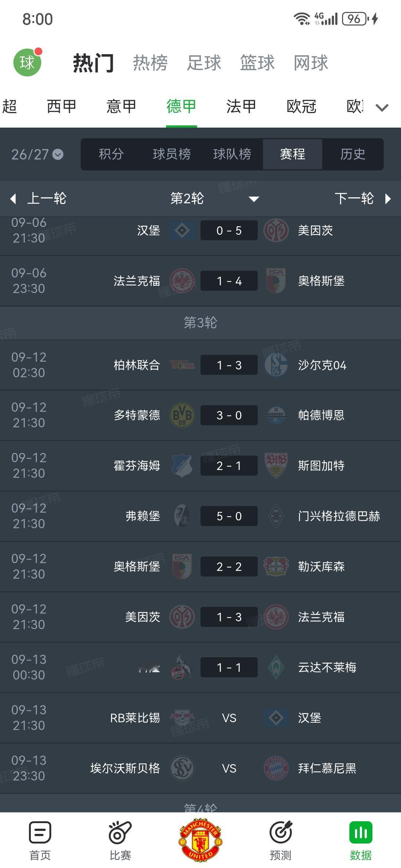Open the RB莱比锡 VS 汉堡 fixture
The width and height of the screenshot is (401, 868).
[200, 718]
